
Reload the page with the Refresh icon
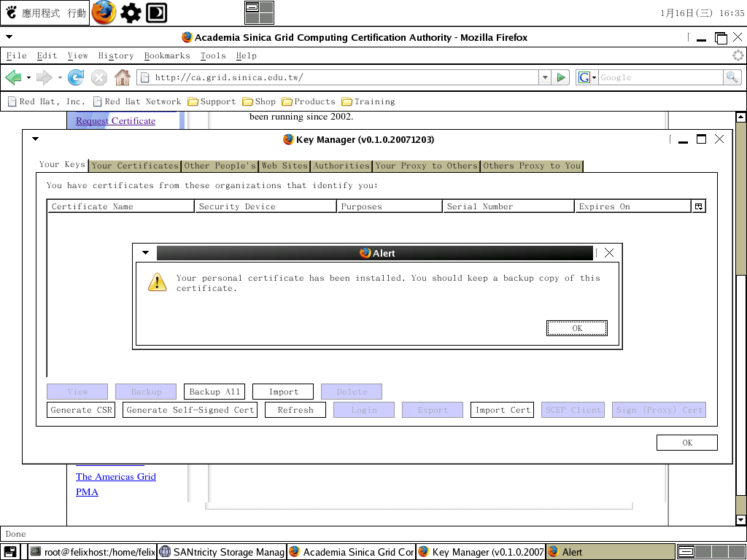point(76,77)
